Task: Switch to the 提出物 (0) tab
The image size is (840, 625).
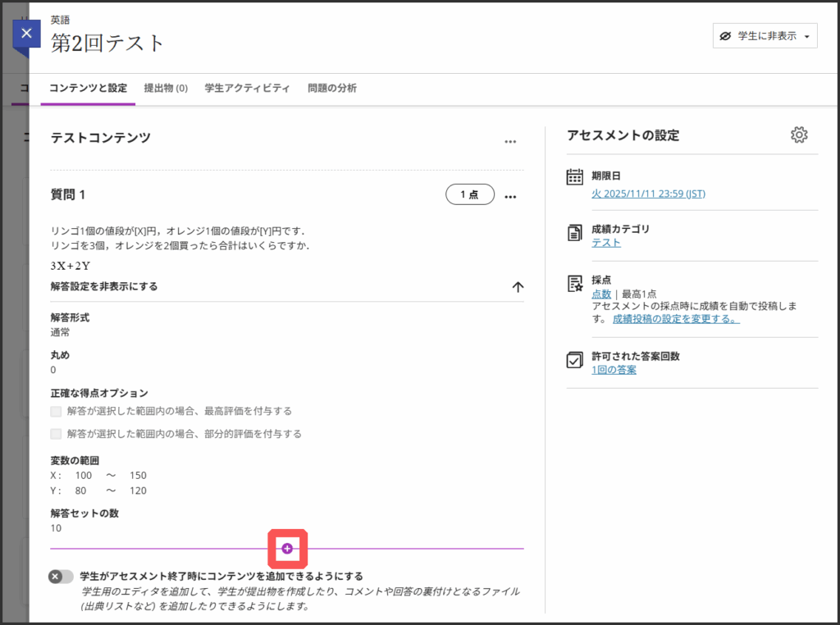Action: (166, 89)
